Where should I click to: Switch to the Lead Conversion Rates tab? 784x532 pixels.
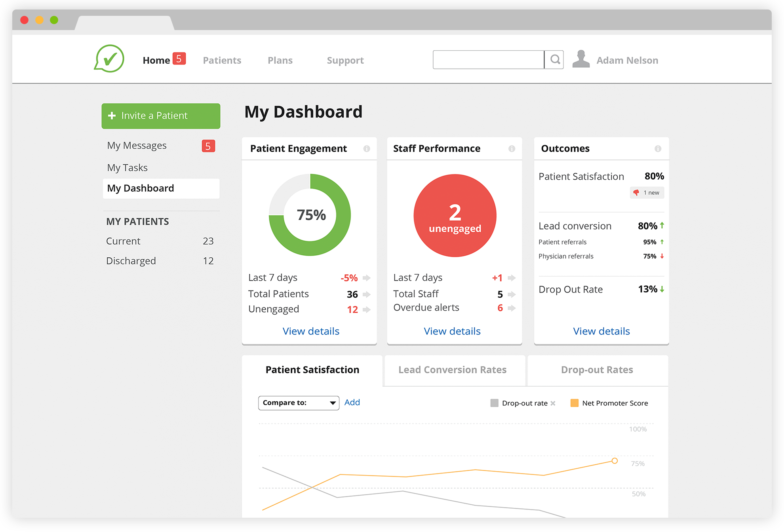(452, 370)
